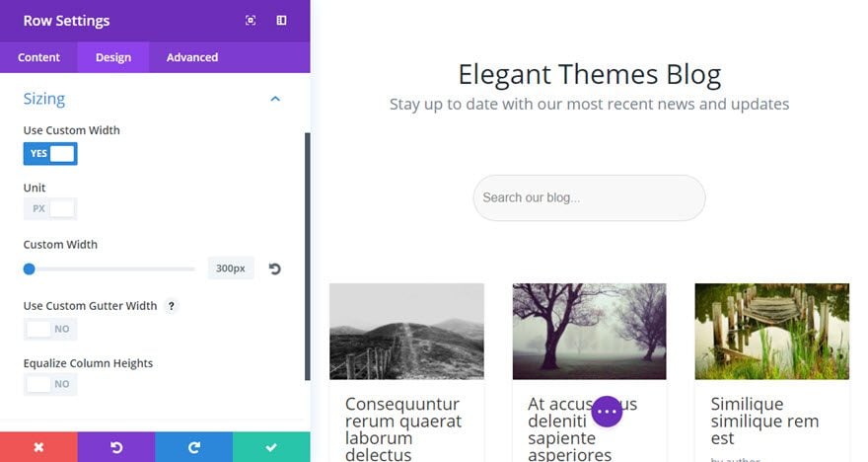Click the Custom Width slider handle
The width and height of the screenshot is (868, 462).
pyautogui.click(x=30, y=269)
